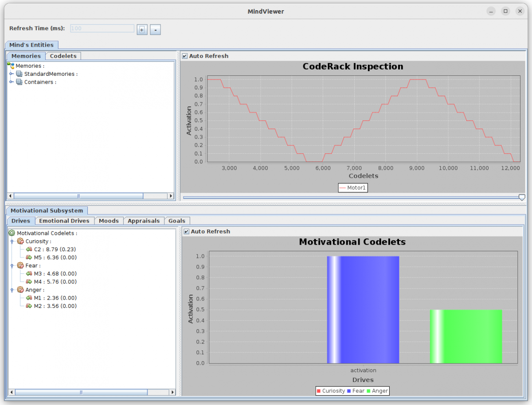Click the CodeRack chart range slider handle
Image resolution: width=532 pixels, height=405 pixels.
522,197
